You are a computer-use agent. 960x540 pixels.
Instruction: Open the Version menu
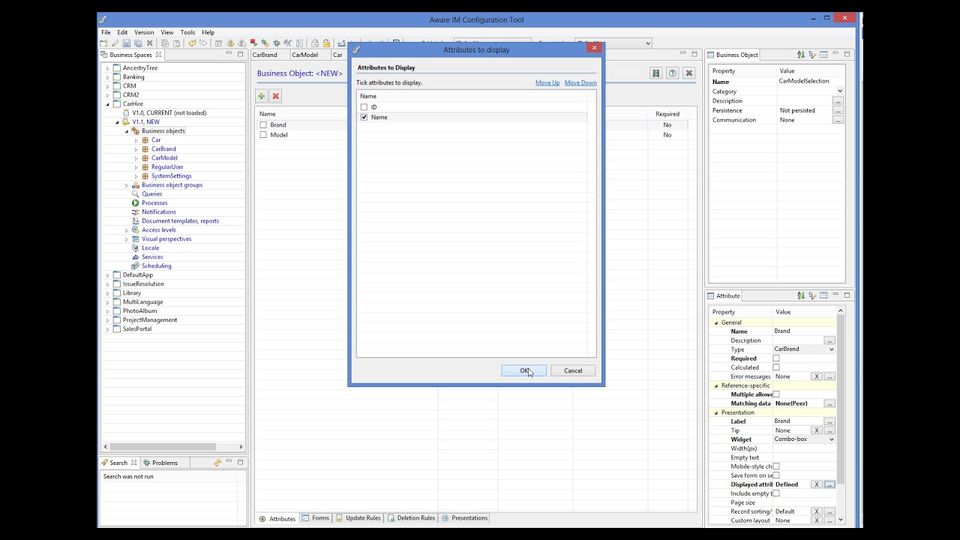click(x=144, y=32)
